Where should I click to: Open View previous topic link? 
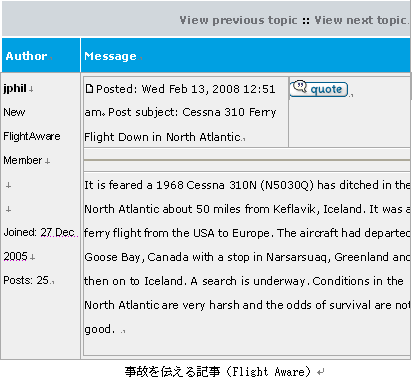click(238, 20)
